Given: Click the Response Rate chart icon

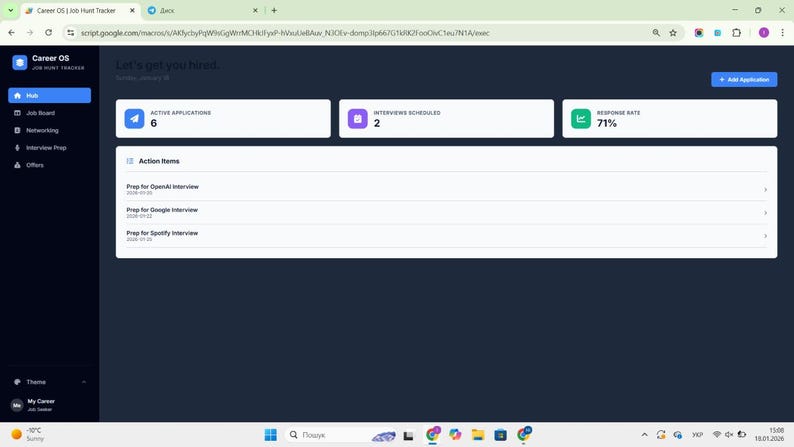Looking at the screenshot, I should 581,118.
